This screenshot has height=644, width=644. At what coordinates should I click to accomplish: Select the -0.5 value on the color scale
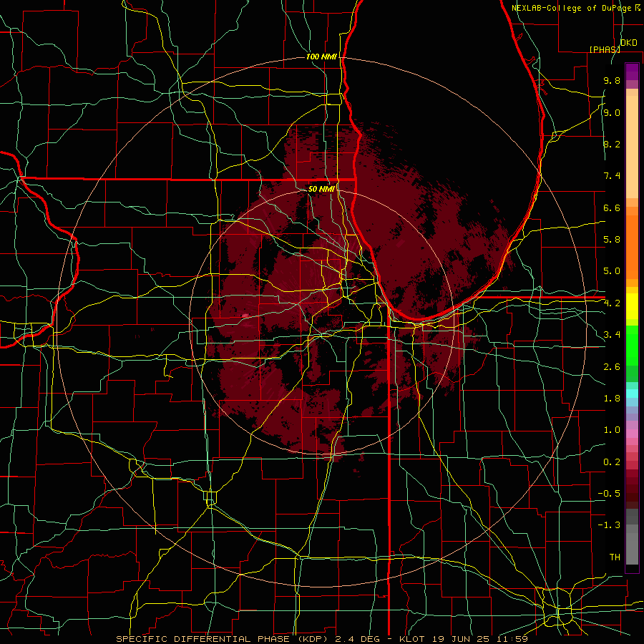(x=609, y=494)
